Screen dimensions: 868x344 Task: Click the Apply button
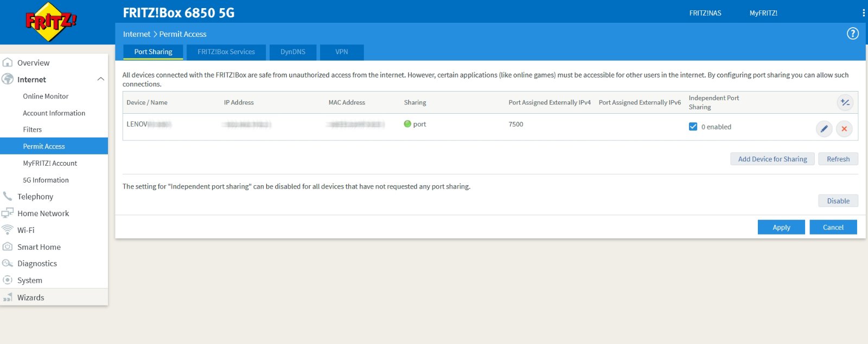click(781, 227)
